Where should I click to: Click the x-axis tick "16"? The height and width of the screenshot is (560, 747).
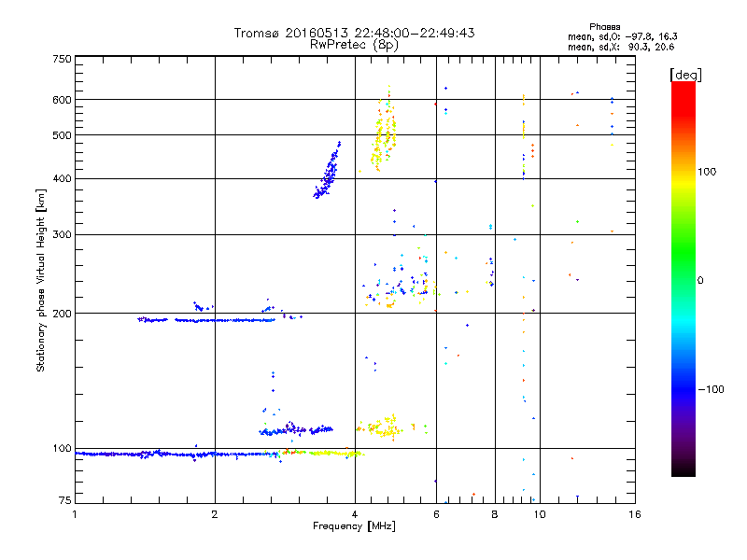coord(635,514)
